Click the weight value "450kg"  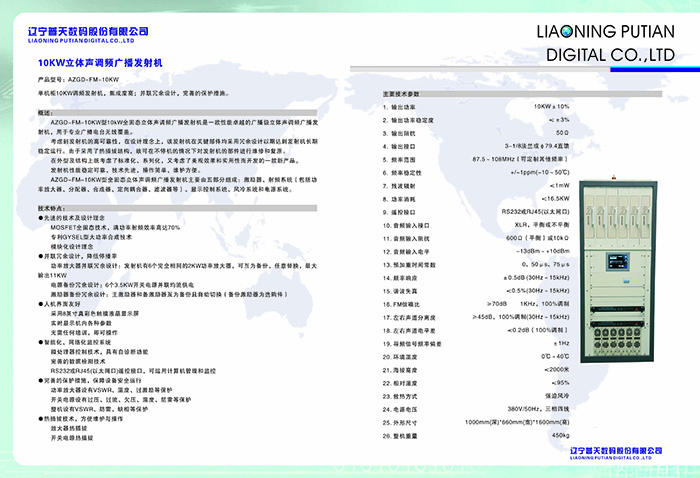click(x=561, y=435)
